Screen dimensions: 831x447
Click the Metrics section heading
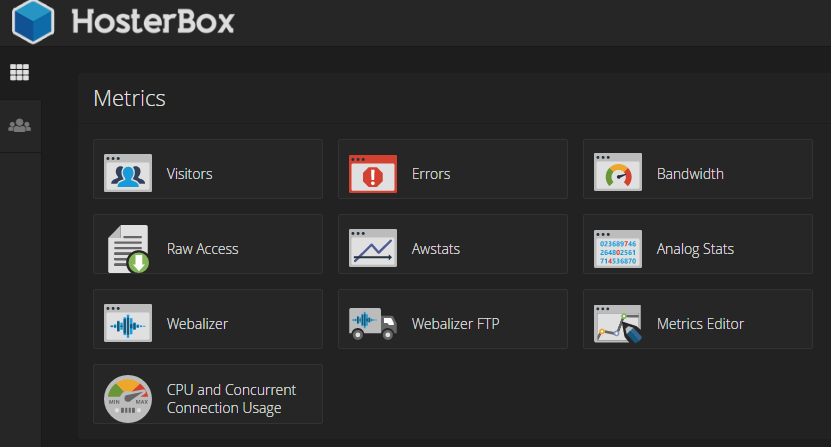[129, 98]
